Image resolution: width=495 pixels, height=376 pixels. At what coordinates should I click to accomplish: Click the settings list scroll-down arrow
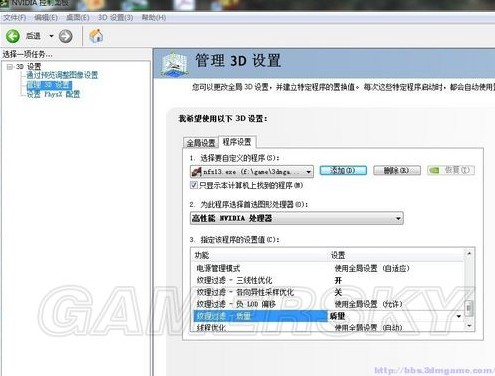469,325
